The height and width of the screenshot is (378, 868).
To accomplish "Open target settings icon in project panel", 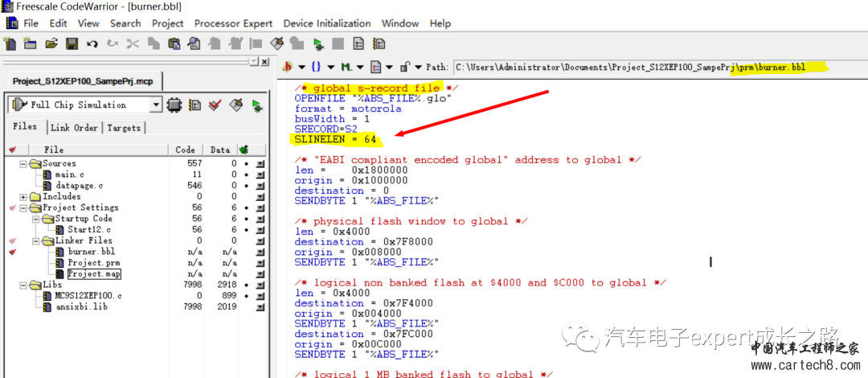I will pos(194,105).
